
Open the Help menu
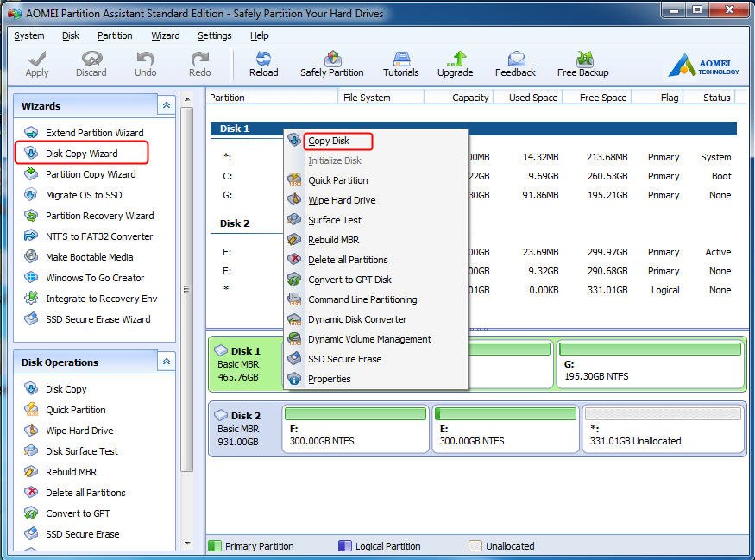pos(259,35)
